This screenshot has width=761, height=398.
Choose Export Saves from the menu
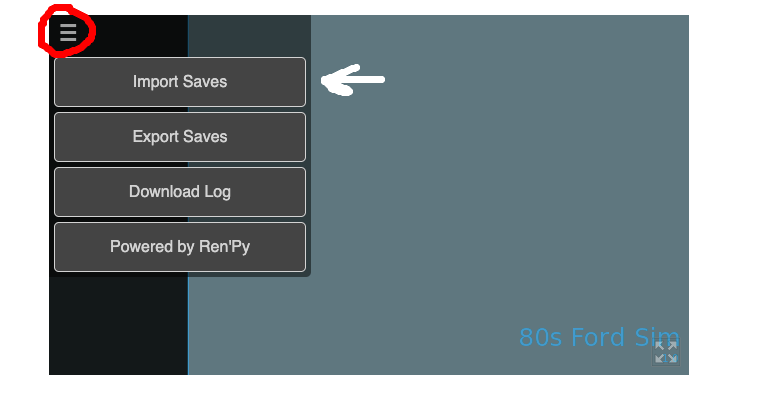[x=180, y=137]
